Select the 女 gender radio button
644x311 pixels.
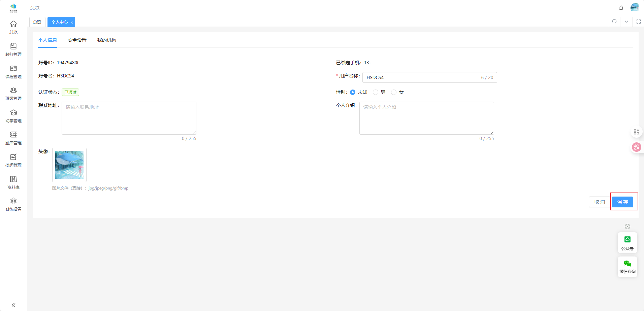(x=394, y=92)
